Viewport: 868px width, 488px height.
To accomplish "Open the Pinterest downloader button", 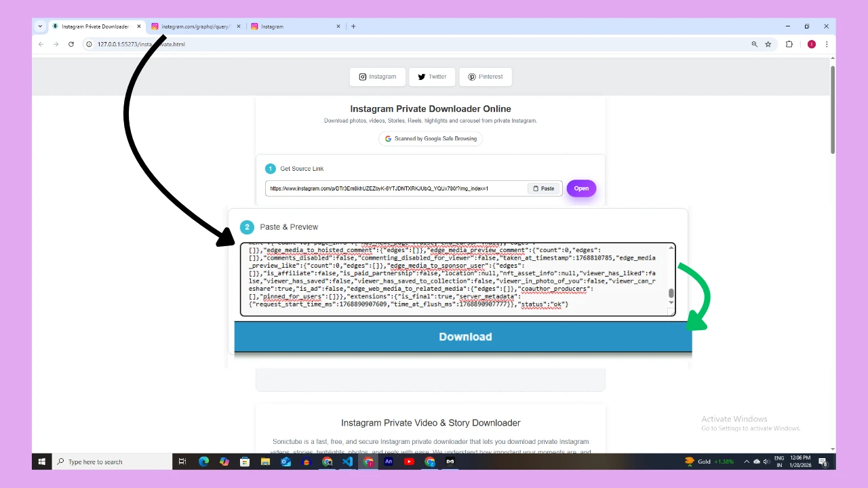I will pos(486,77).
